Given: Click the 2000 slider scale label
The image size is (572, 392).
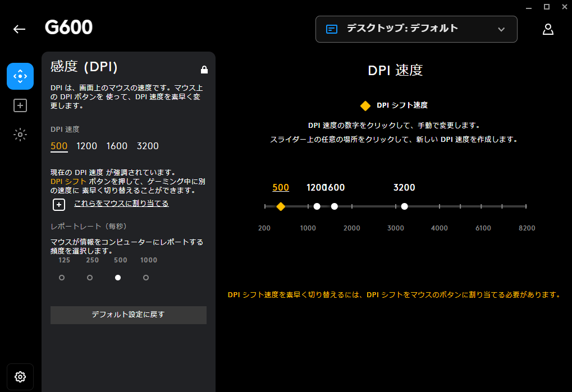Looking at the screenshot, I should coord(351,228).
